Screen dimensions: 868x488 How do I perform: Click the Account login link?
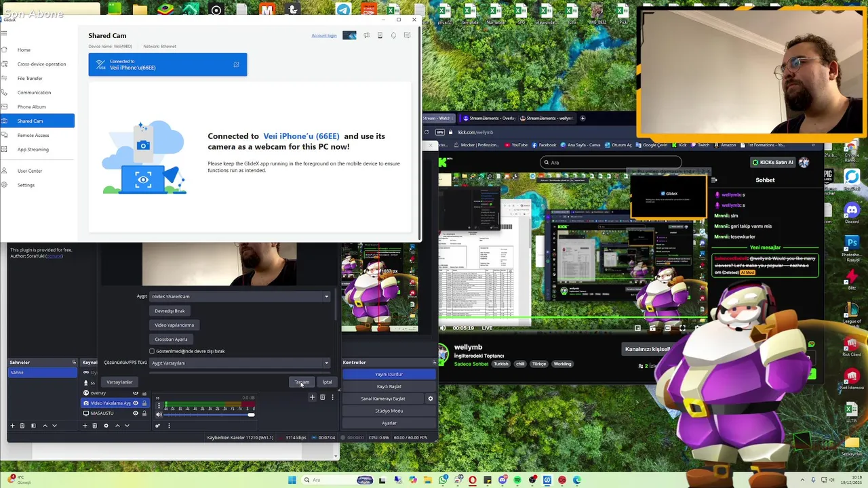[323, 35]
